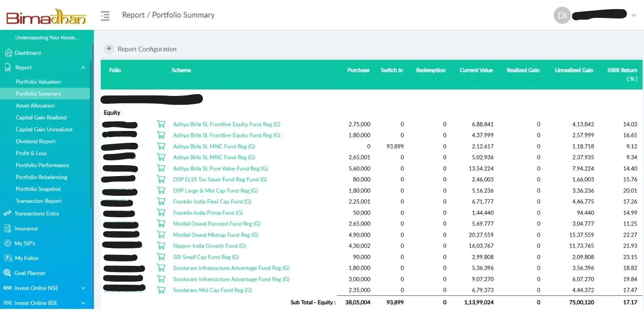Click cart icon for Aditya Birla Pure Value Fund
This screenshot has height=311, width=644.
161,168
